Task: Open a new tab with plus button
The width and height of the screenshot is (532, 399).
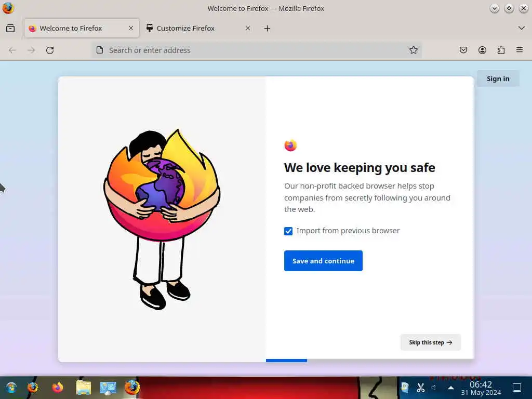Action: pos(268,29)
